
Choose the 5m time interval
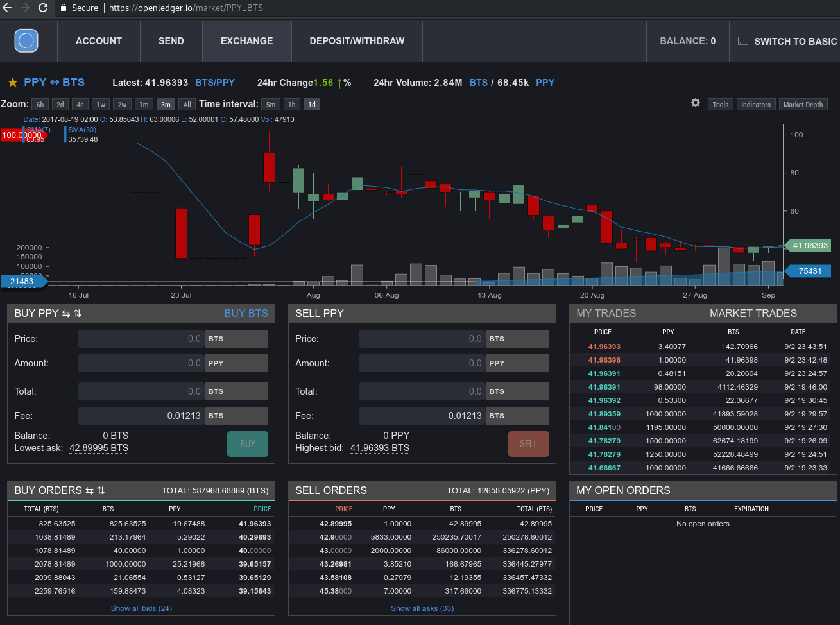[271, 105]
